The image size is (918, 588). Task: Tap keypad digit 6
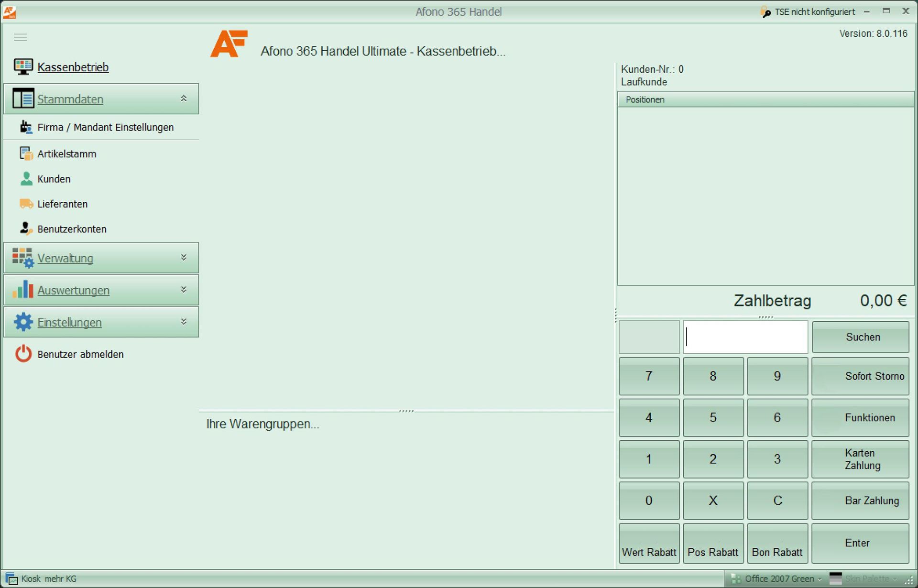tap(777, 418)
